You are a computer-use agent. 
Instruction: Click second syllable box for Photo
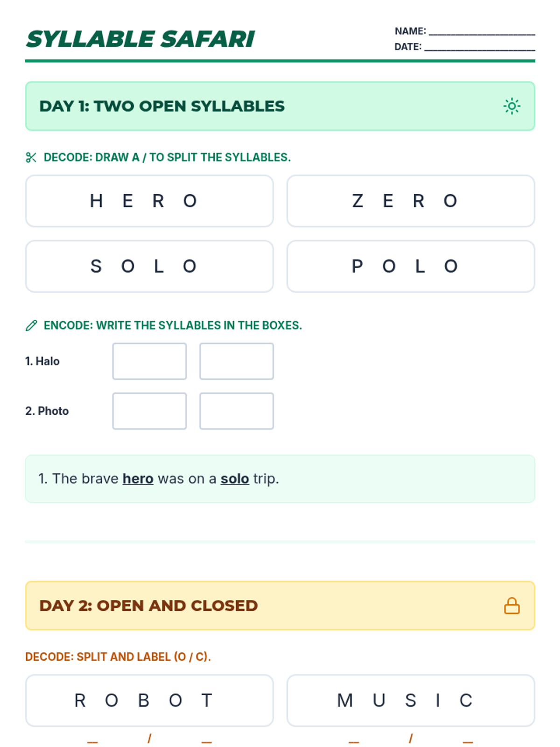pyautogui.click(x=237, y=411)
